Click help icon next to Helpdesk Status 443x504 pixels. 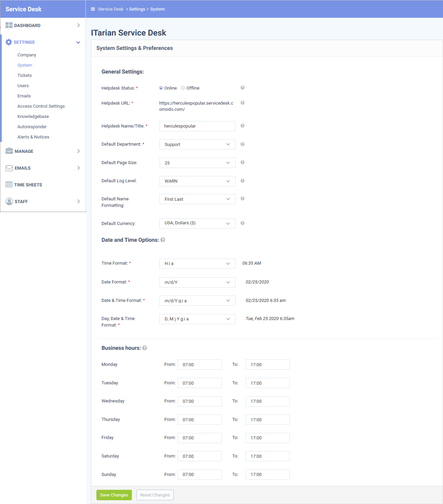(x=242, y=88)
